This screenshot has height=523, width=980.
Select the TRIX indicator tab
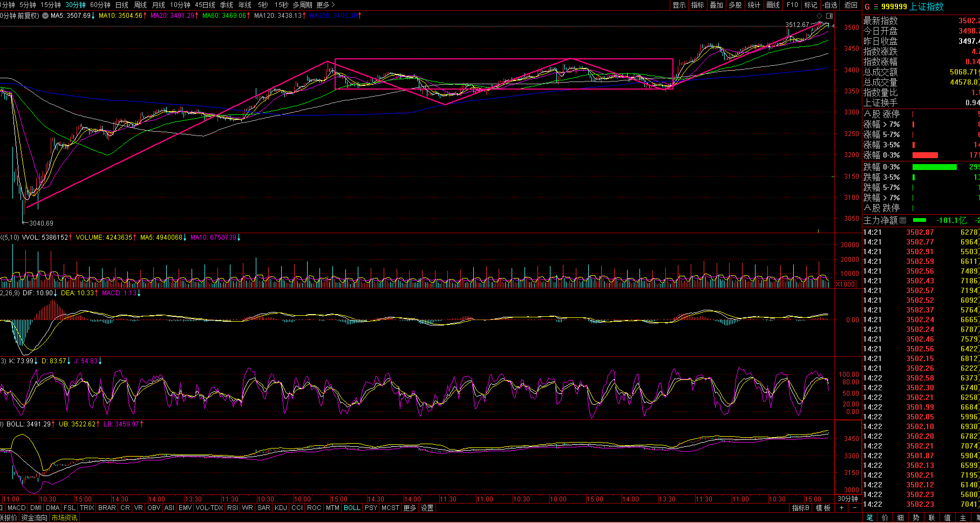click(x=87, y=508)
